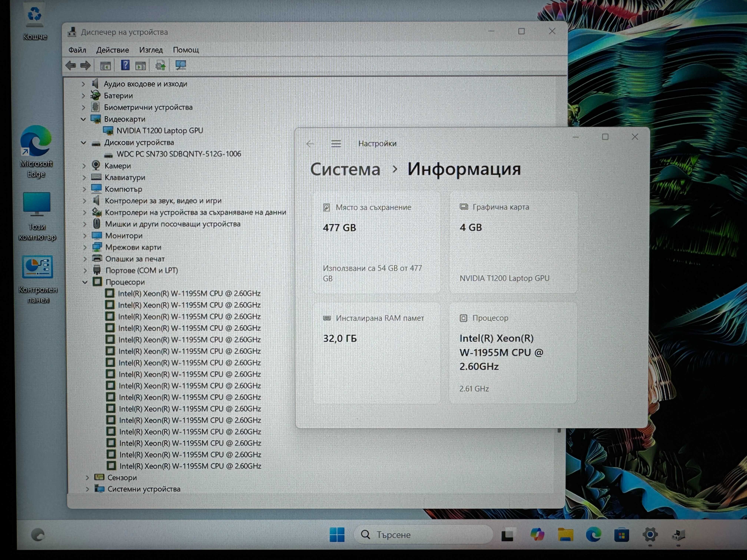
Task: Click the show/hide console tree toolbar icon
Action: 106,66
